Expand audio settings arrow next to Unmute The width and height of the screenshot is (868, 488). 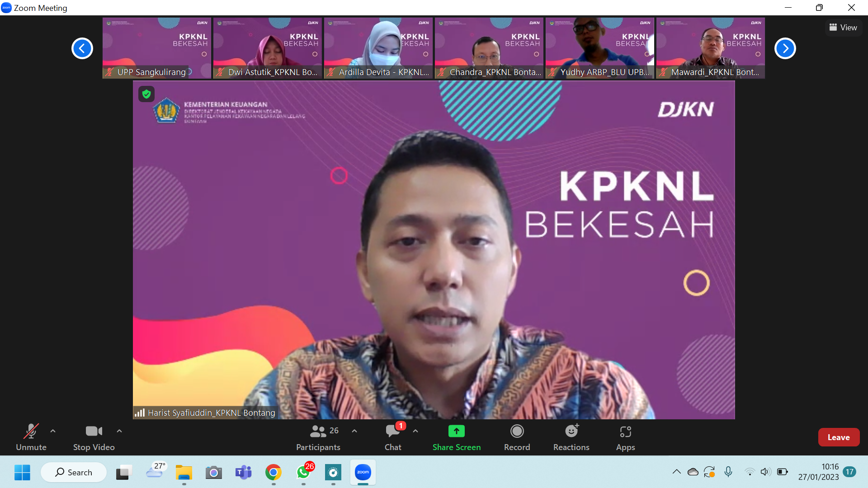pos(53,431)
